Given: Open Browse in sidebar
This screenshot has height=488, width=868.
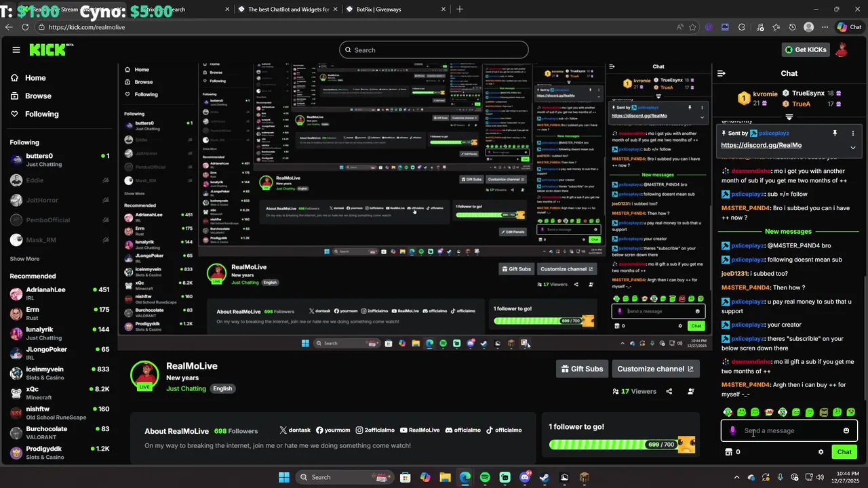Looking at the screenshot, I should coord(31,96).
